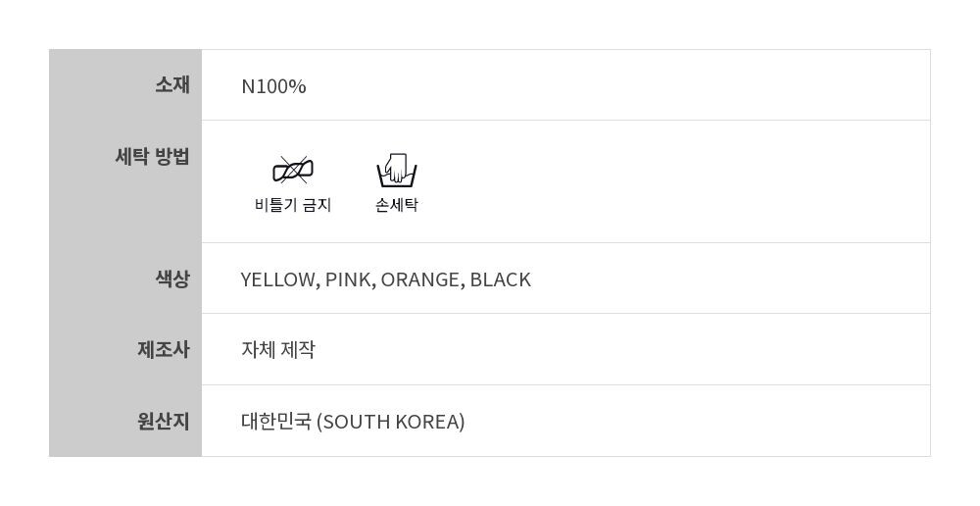The height and width of the screenshot is (506, 980).
Task: Select the ORANGE color name
Action: pyautogui.click(x=421, y=279)
